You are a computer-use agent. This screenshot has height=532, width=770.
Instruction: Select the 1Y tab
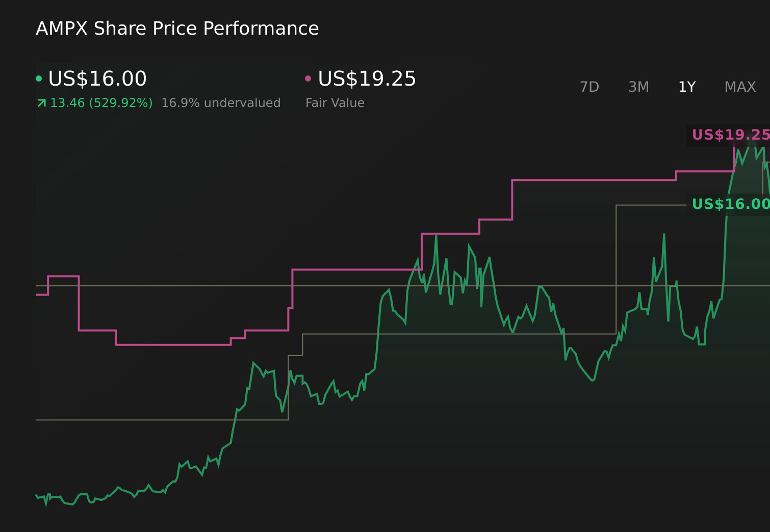point(686,87)
